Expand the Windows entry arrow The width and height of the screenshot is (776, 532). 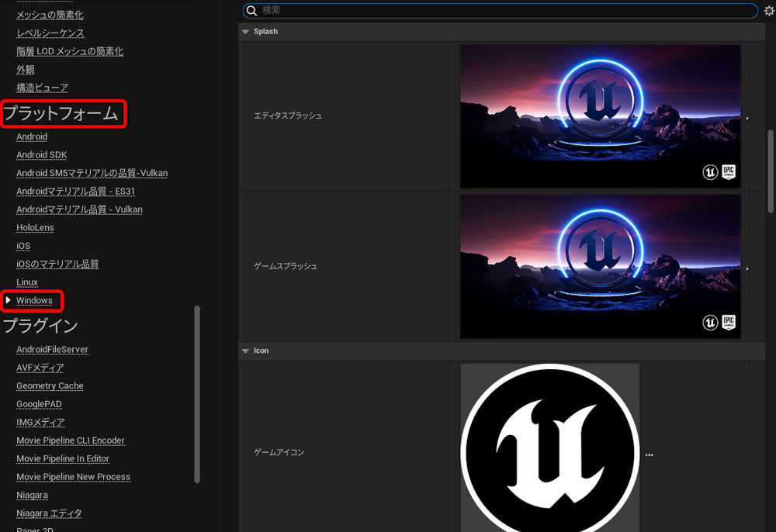pos(8,300)
